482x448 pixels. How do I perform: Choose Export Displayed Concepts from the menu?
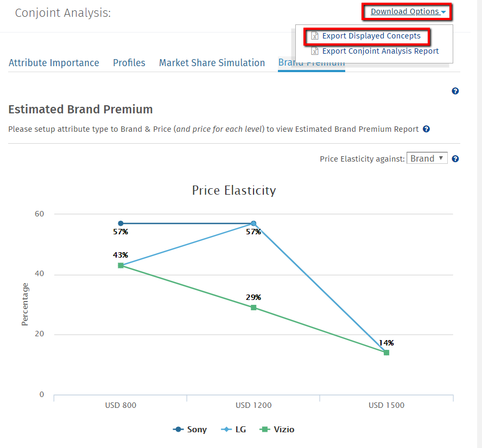click(x=371, y=36)
